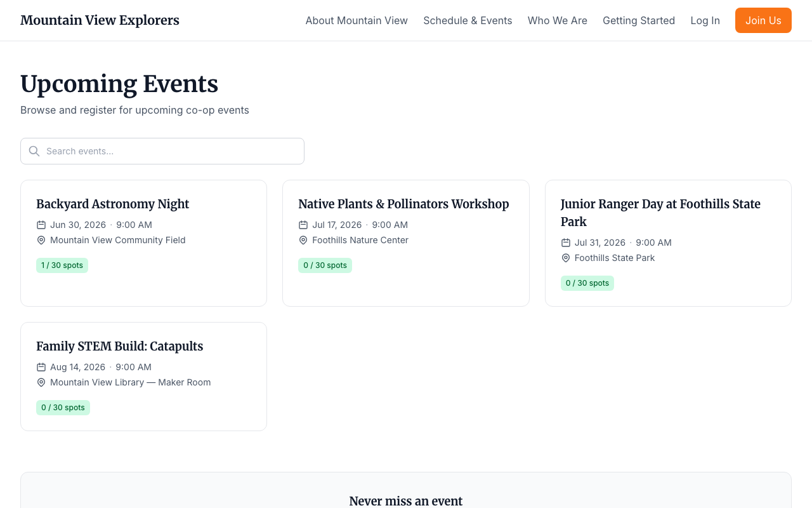Click the Never miss an event heading
This screenshot has height=508, width=812.
[x=406, y=501]
